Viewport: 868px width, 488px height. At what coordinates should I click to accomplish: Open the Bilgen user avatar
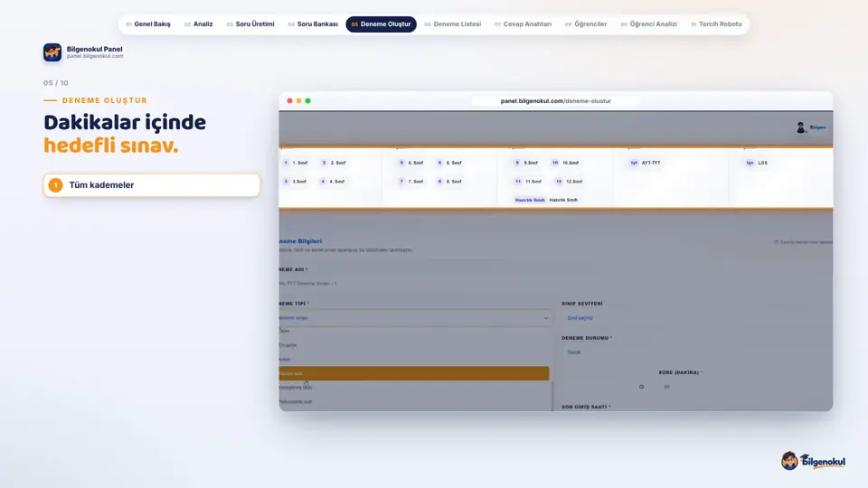point(800,127)
